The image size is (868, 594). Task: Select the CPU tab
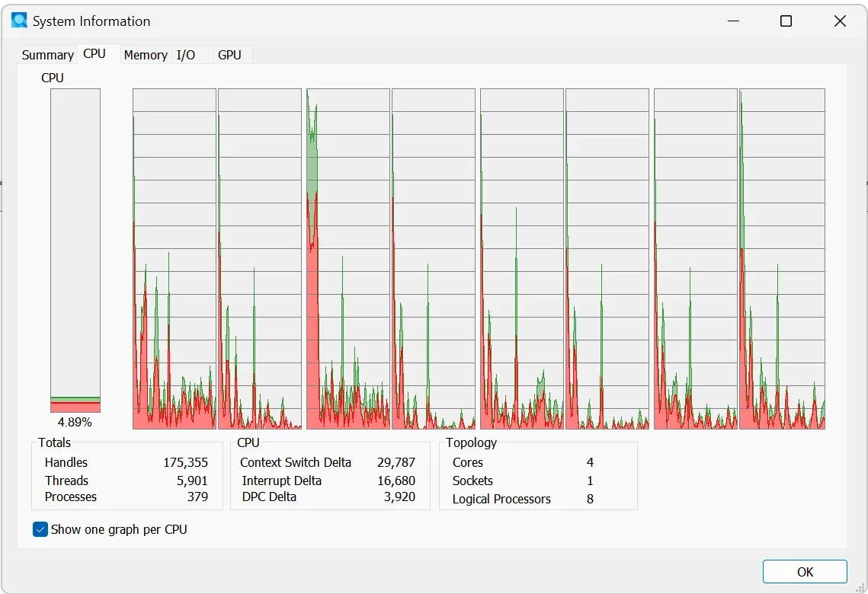(94, 53)
